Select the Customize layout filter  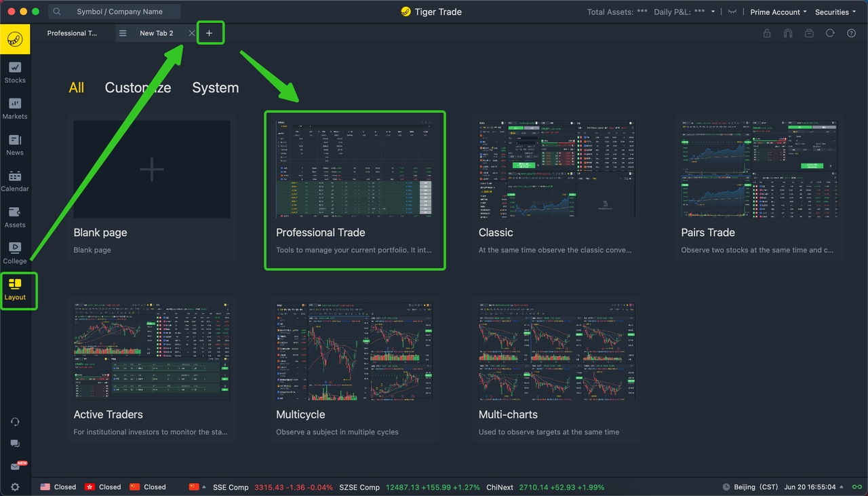point(138,88)
